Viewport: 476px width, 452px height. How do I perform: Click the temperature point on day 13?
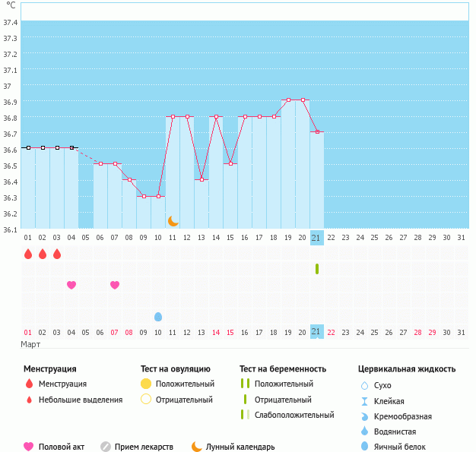click(x=202, y=179)
